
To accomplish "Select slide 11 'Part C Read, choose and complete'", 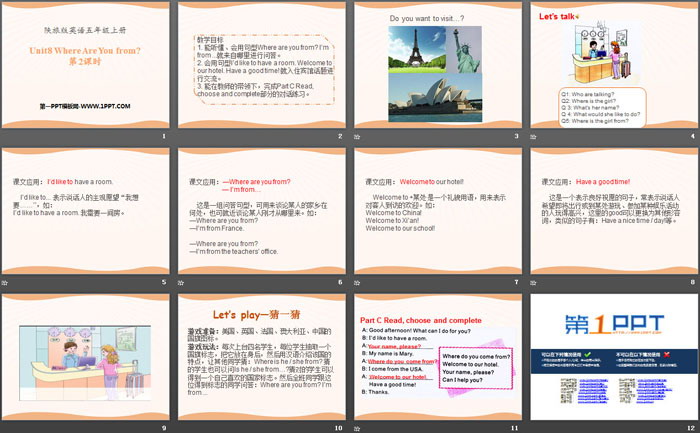I will click(438, 357).
